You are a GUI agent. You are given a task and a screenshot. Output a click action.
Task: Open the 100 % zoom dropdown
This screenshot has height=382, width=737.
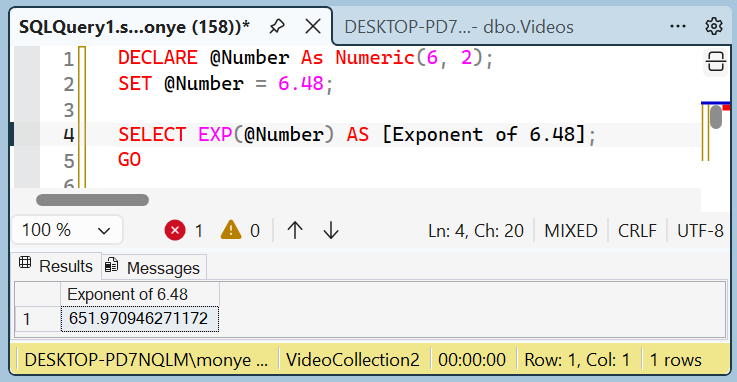click(x=67, y=230)
